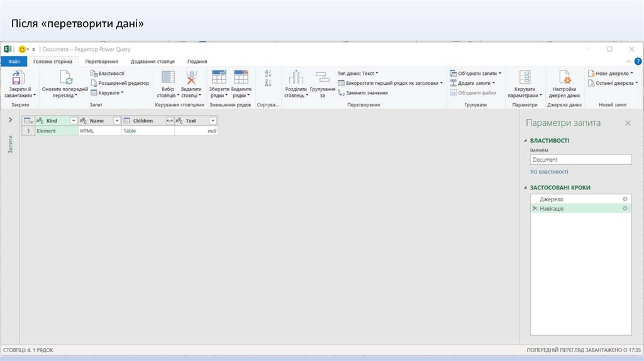Image resolution: width=644 pixels, height=361 pixels.
Task: Open the Нове джерело dropdown
Action: coord(610,73)
